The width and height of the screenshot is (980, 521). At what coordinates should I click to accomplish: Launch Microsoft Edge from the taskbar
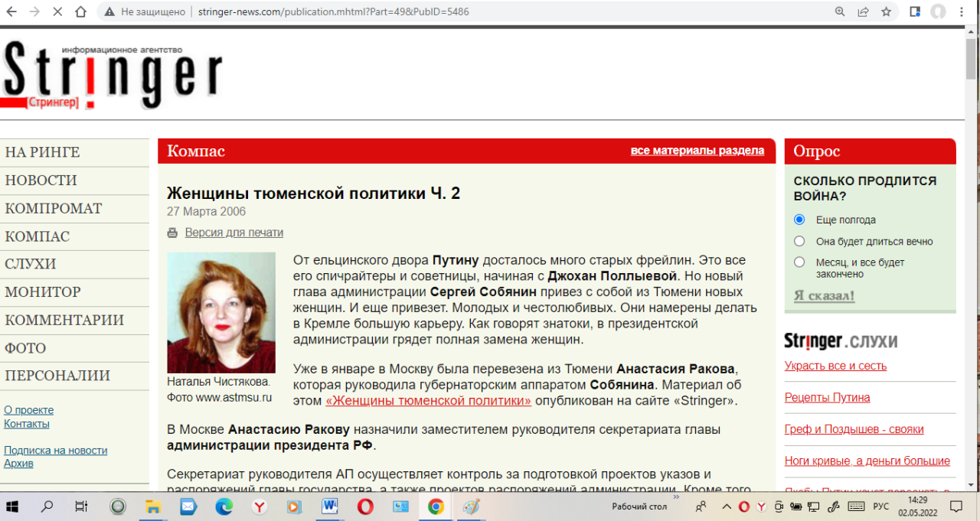tap(224, 506)
